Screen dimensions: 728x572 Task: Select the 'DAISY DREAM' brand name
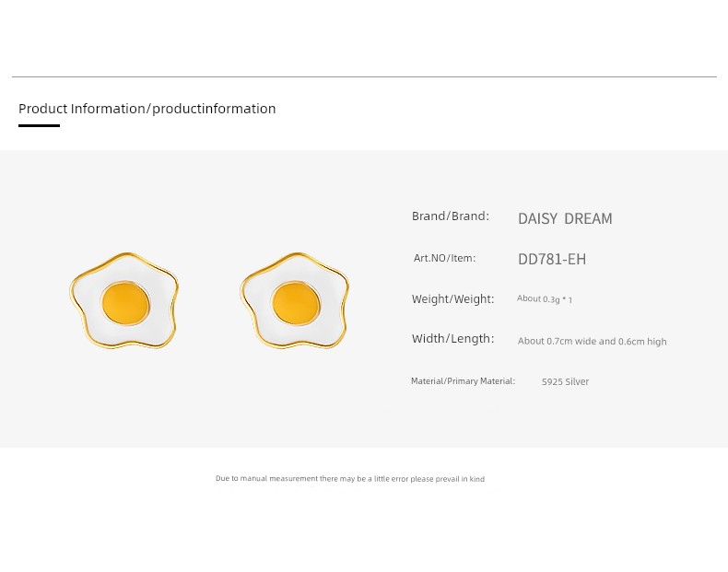click(x=564, y=219)
